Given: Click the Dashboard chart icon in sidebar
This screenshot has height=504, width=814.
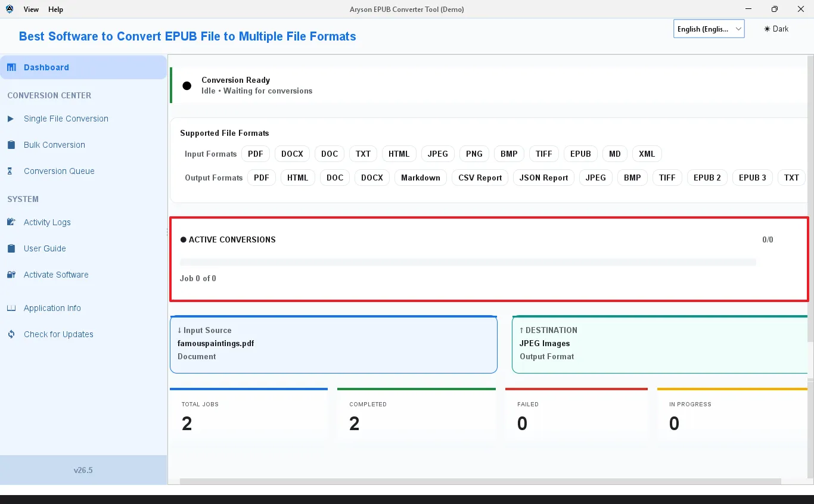Looking at the screenshot, I should tap(11, 67).
